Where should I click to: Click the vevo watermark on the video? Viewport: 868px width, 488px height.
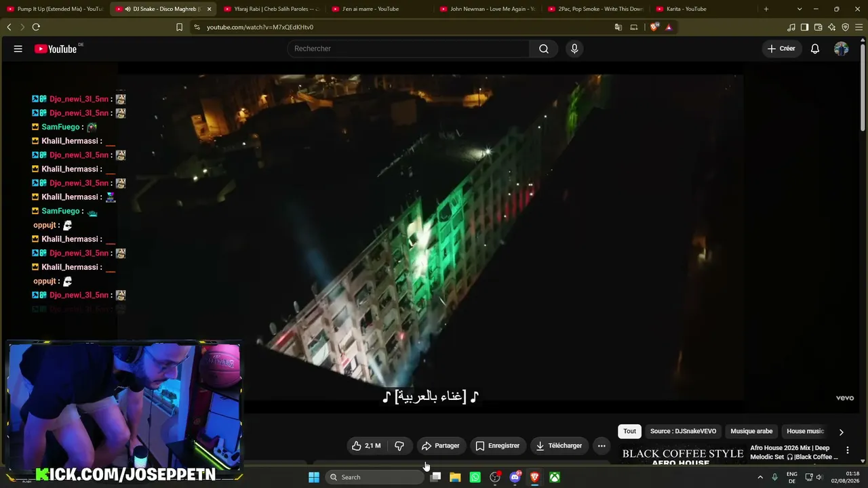click(x=845, y=399)
